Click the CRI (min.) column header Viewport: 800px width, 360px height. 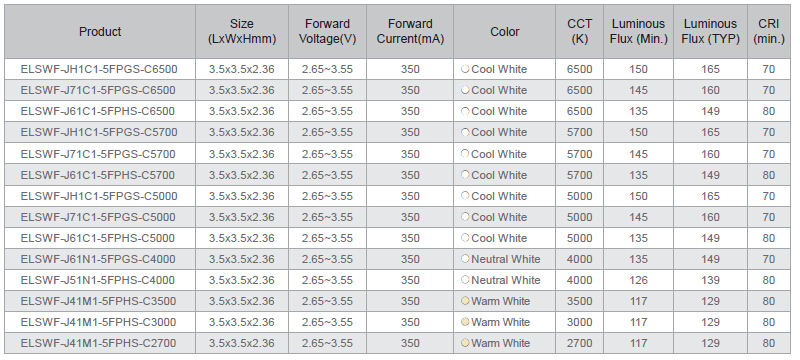pos(769,32)
